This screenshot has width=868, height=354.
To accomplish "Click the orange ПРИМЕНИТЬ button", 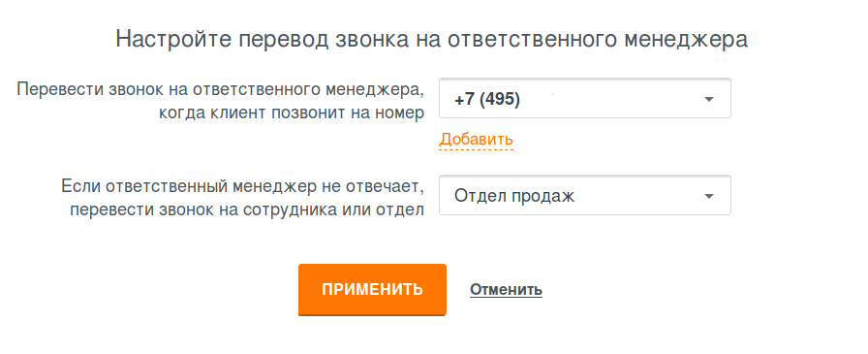I will [x=372, y=289].
